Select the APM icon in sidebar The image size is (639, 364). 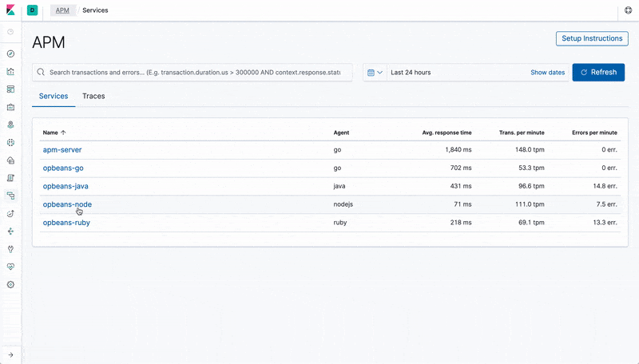(x=10, y=196)
